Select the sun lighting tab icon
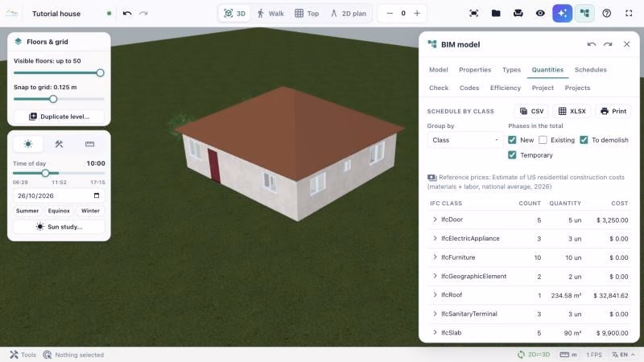The image size is (644, 362). (x=28, y=144)
